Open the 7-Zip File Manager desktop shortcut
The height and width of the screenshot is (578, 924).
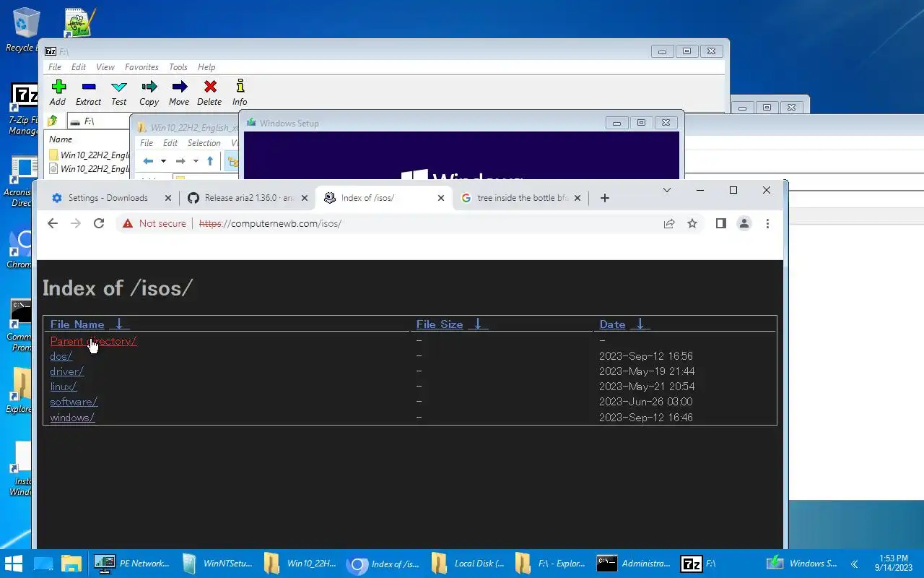click(x=24, y=109)
